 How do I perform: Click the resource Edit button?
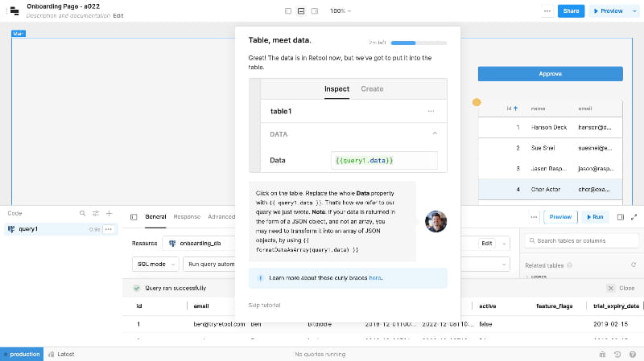(487, 244)
